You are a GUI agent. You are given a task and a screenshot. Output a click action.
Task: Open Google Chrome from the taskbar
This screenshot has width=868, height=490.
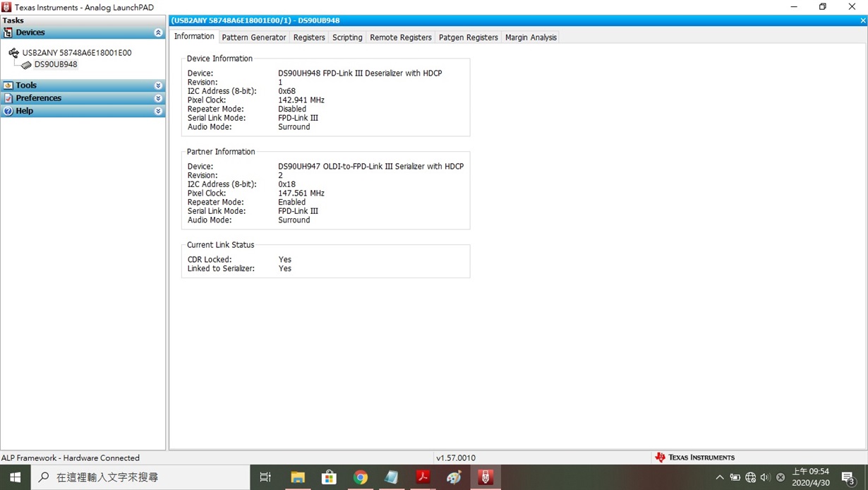[361, 477]
